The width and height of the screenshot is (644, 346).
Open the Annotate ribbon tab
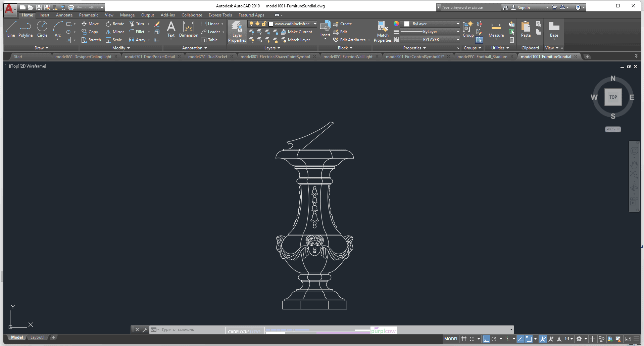[64, 15]
